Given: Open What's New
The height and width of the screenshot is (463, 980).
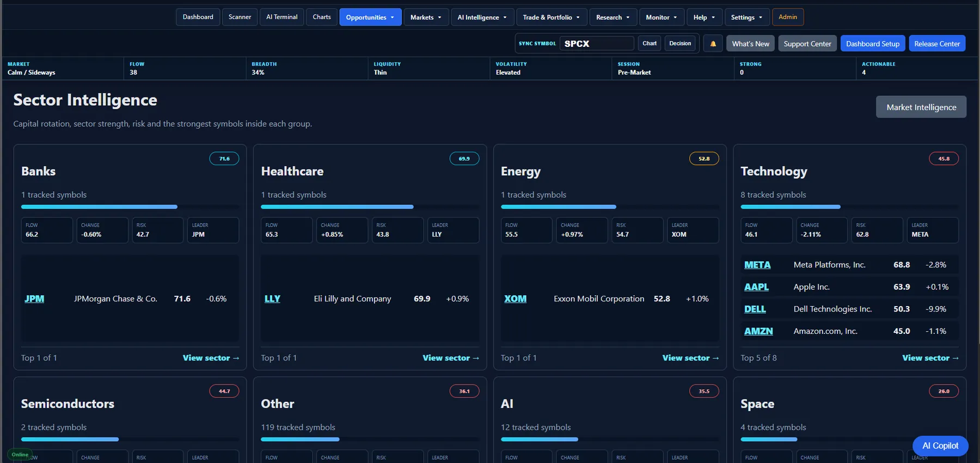Looking at the screenshot, I should pyautogui.click(x=751, y=44).
